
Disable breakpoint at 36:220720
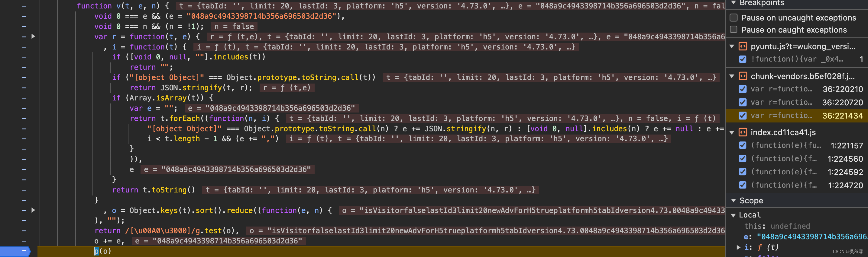pyautogui.click(x=743, y=102)
